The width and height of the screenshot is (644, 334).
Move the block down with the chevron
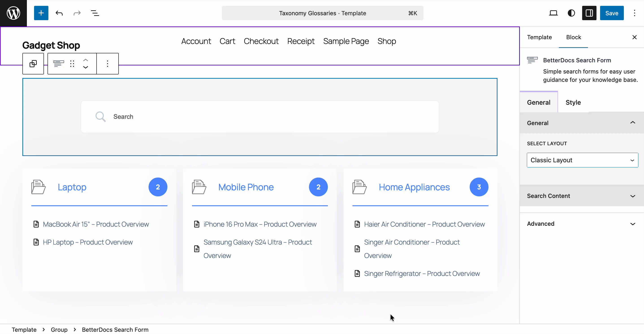pyautogui.click(x=85, y=67)
